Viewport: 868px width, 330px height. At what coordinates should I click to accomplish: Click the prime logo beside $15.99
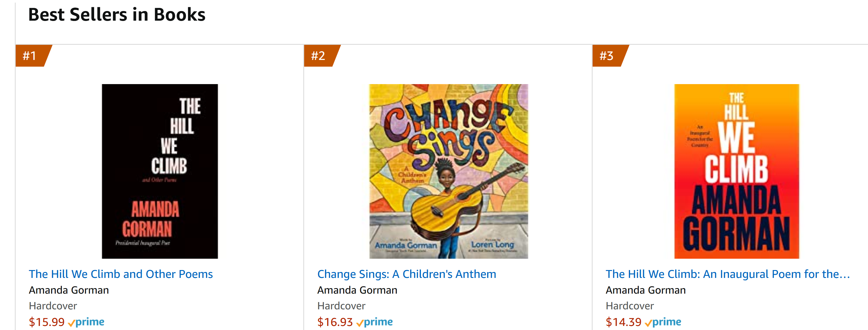tap(86, 322)
